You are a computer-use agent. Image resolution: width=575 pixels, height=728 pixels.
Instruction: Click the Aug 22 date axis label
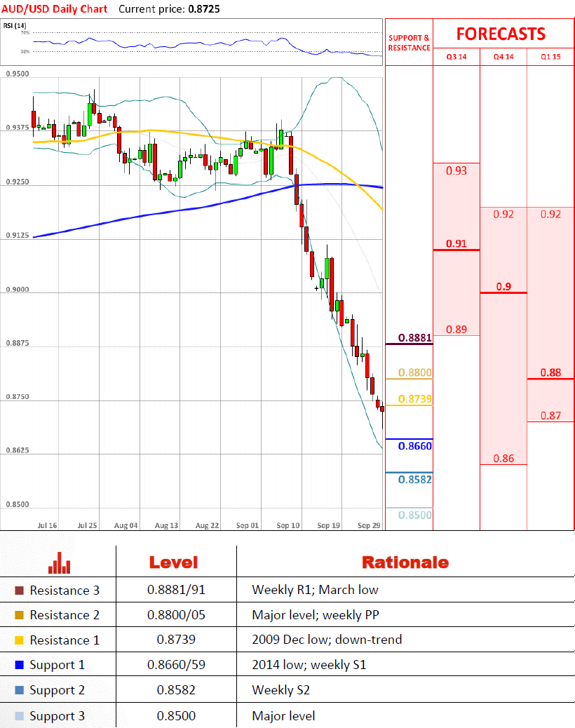point(207,525)
